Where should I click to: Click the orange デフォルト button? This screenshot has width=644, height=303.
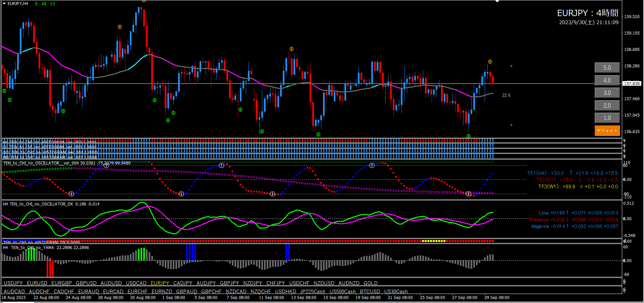point(607,131)
